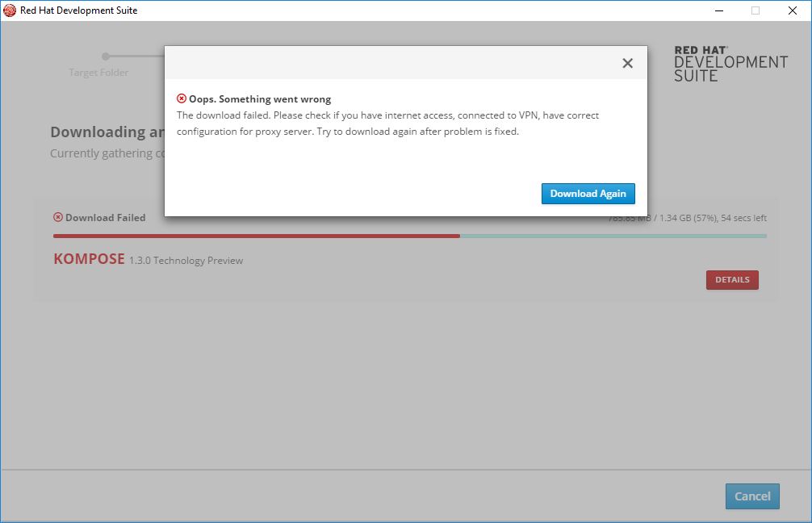
Task: Click the Download Again button
Action: [588, 194]
